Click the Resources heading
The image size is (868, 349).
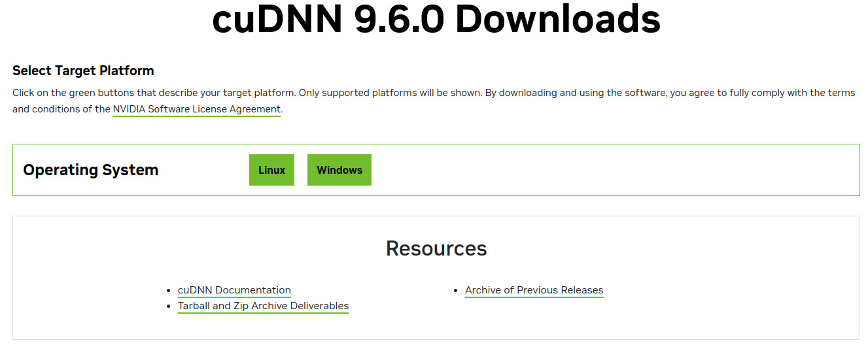click(436, 248)
